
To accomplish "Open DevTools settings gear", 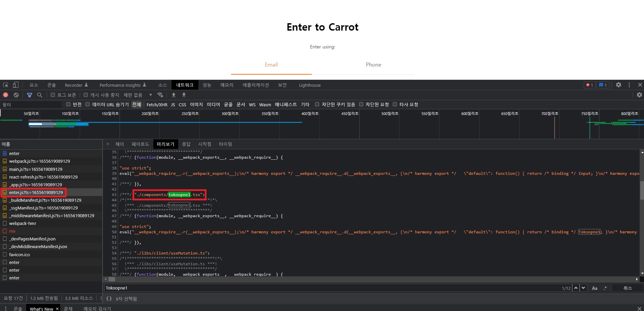I will pos(618,85).
